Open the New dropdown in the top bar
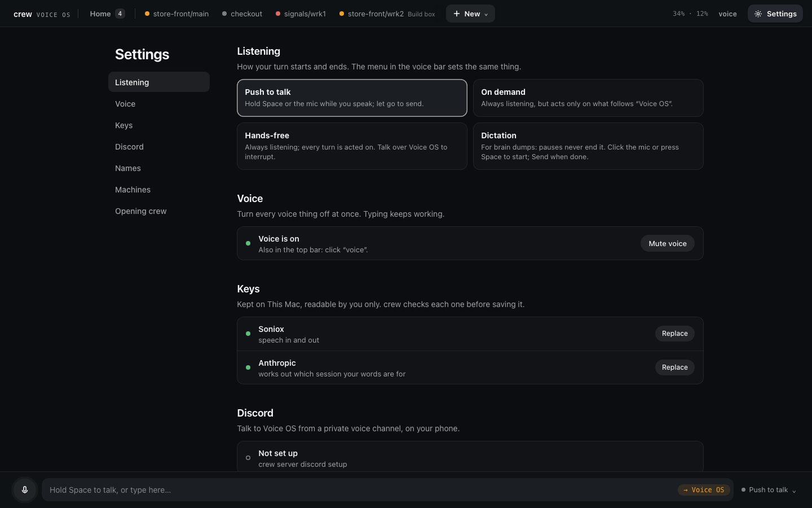The width and height of the screenshot is (812, 508). click(470, 14)
